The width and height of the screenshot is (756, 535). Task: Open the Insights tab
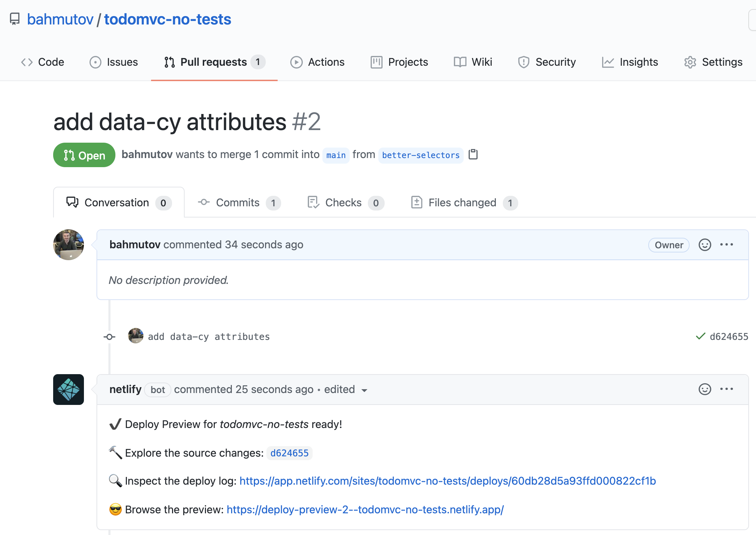point(630,62)
